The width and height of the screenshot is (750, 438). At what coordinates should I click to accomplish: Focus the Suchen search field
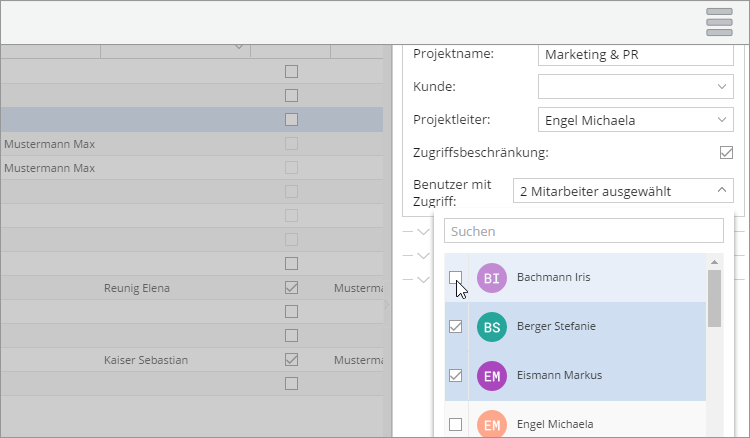point(583,231)
